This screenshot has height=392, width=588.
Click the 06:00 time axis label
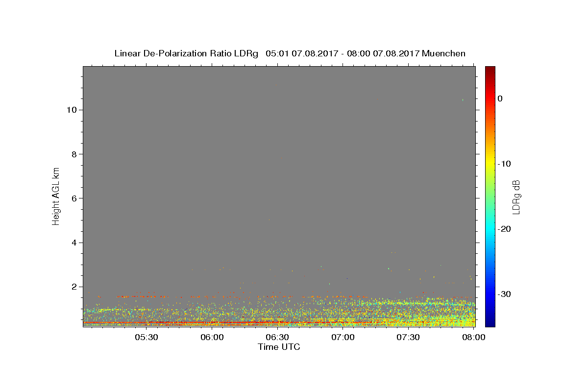click(x=212, y=337)
